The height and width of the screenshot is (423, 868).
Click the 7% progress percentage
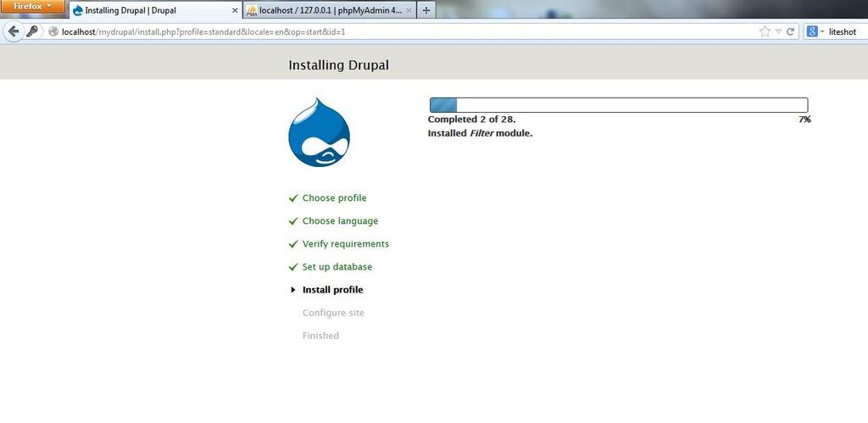pos(804,119)
